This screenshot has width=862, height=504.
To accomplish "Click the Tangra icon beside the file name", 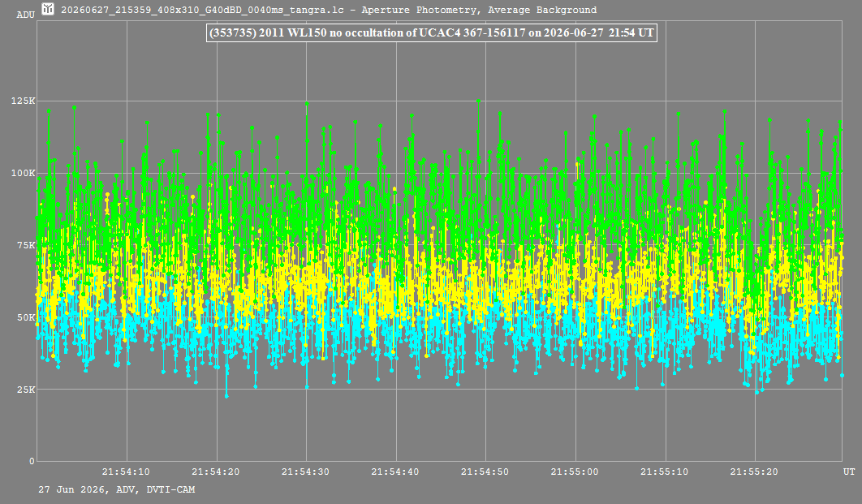I will pos(48,9).
